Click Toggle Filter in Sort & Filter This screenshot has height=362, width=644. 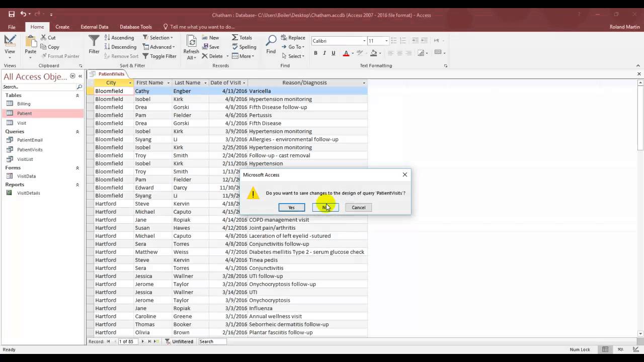pyautogui.click(x=159, y=56)
